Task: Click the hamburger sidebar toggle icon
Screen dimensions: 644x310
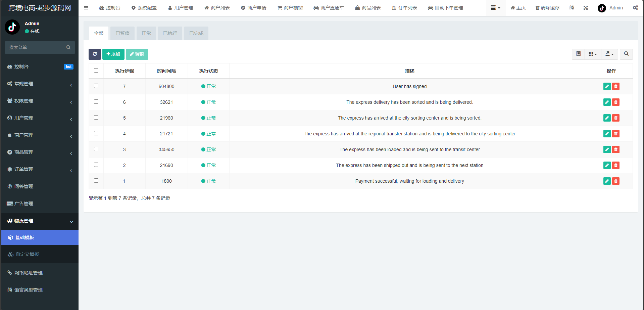Action: pyautogui.click(x=86, y=8)
